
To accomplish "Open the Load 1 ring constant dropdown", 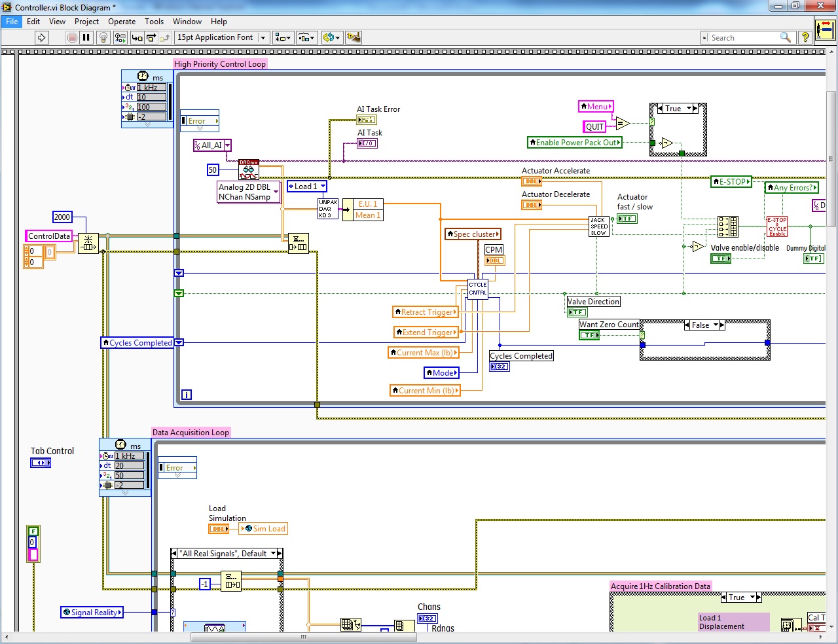I will [x=307, y=187].
